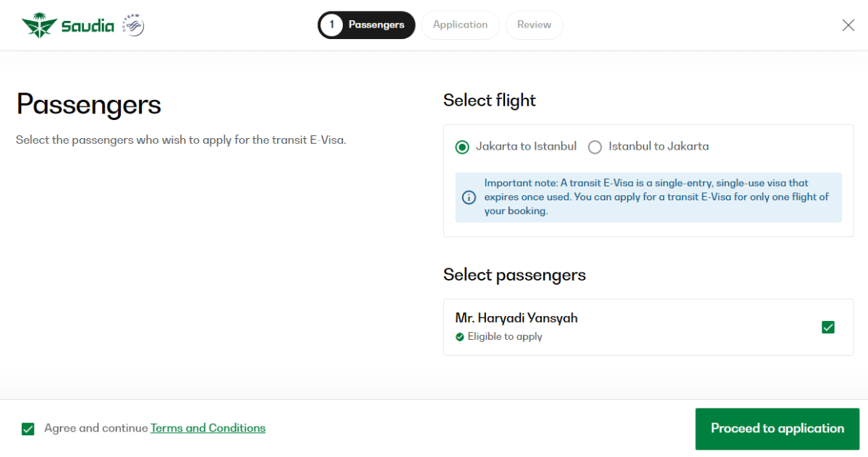Click the important note banner text
Viewport: 868px width, 457px height.
point(656,197)
